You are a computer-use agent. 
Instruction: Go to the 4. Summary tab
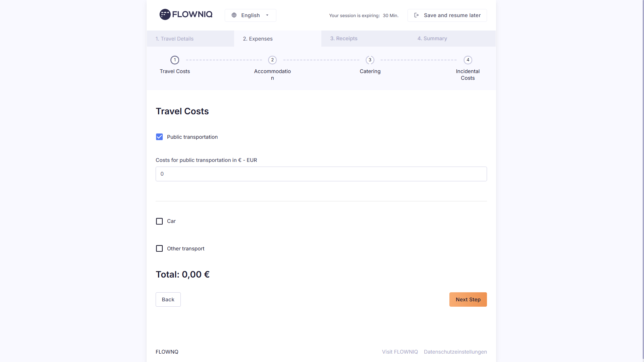click(432, 39)
